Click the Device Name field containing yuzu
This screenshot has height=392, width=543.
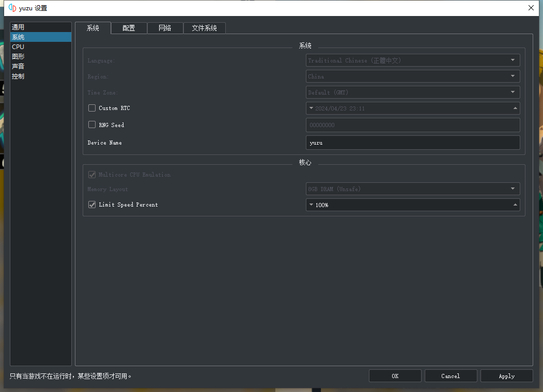coord(412,143)
